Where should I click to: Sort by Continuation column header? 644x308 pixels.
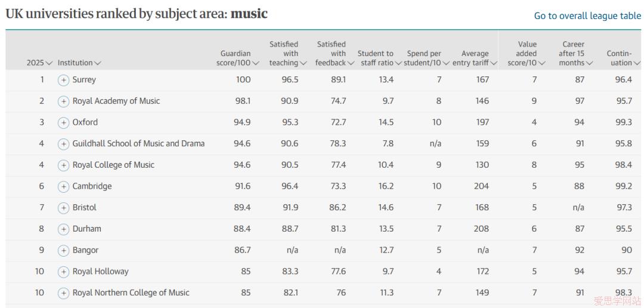click(x=624, y=58)
